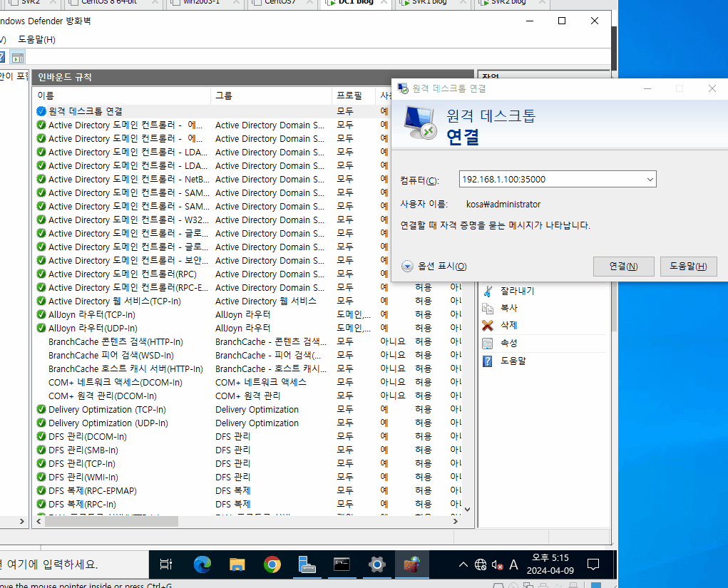728x588 pixels.
Task: Click the 도움말(H) button in Remote Desktop
Action: point(688,267)
